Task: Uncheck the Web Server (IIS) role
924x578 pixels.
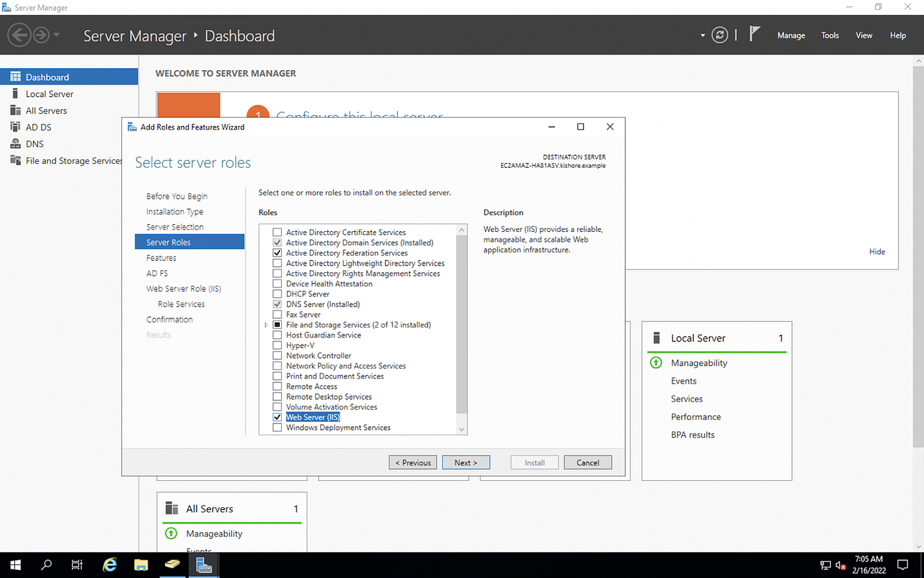Action: [x=277, y=417]
